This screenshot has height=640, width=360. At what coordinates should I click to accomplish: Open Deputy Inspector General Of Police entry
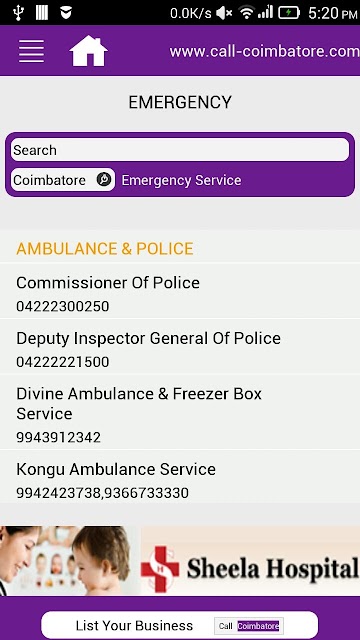pos(180,347)
